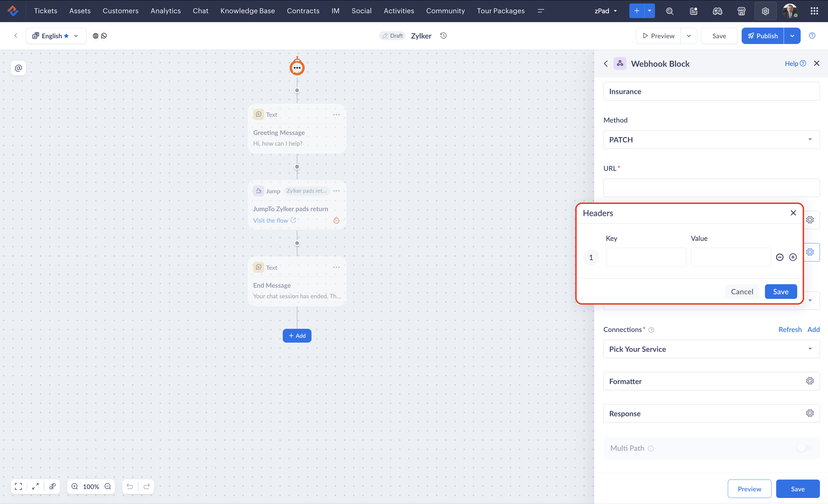Screen dimensions: 828x504
Task: Click the undo arrow icon
Action: pos(130,486)
